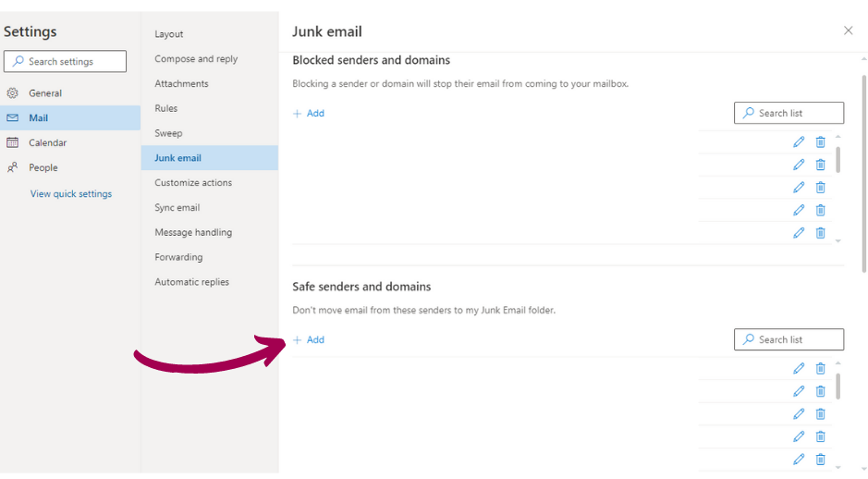Delete third entry in Blocked senders list
The width and height of the screenshot is (868, 479).
point(820,187)
